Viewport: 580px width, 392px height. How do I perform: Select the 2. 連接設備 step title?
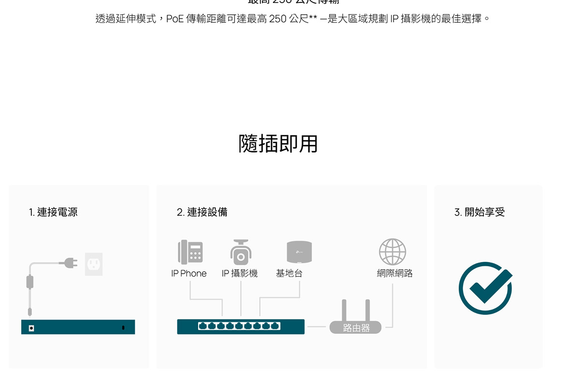[202, 212]
